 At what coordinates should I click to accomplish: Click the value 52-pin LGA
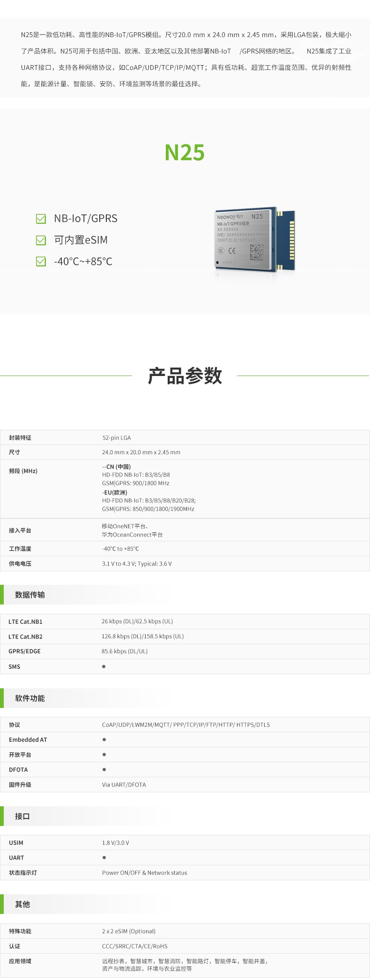tap(117, 438)
